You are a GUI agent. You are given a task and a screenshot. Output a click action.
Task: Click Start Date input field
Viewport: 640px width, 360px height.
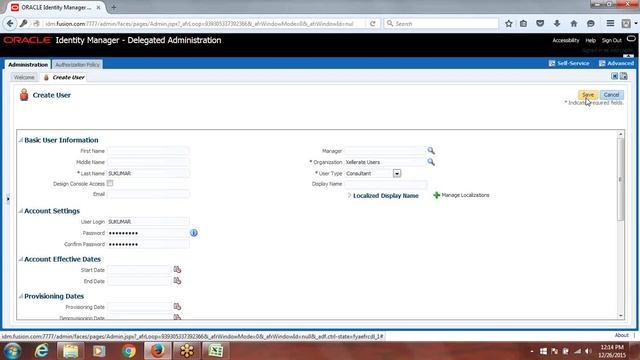[x=139, y=270]
